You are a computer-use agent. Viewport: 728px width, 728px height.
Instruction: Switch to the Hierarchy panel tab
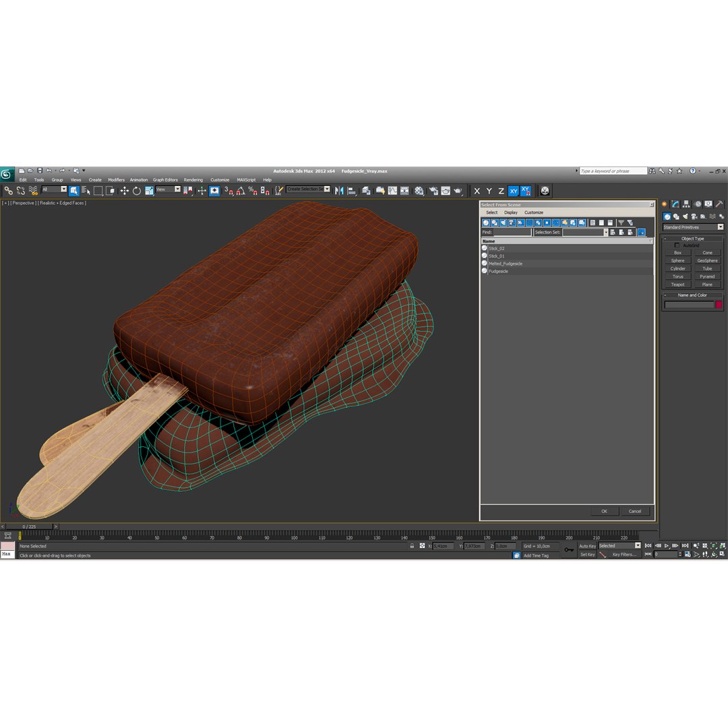point(686,204)
